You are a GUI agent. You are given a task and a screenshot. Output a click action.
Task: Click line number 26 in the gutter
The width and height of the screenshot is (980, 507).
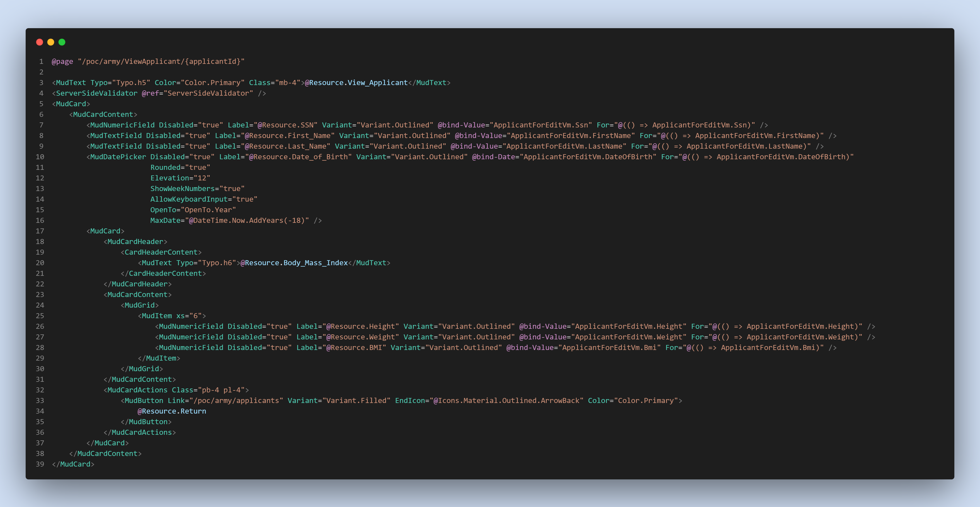(x=40, y=327)
